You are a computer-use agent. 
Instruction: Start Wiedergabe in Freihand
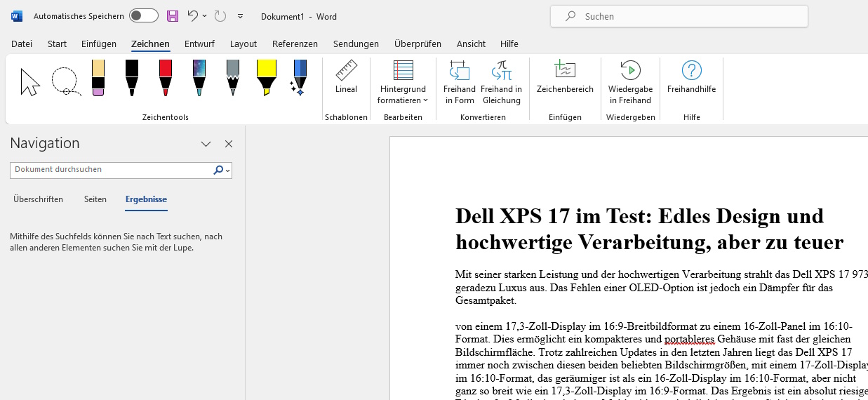[x=630, y=83]
